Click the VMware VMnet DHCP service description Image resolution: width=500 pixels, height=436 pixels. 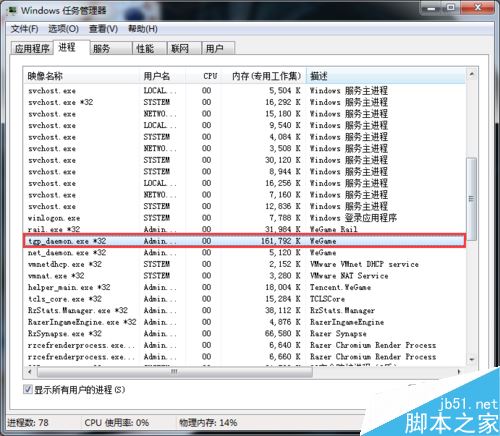tap(364, 264)
